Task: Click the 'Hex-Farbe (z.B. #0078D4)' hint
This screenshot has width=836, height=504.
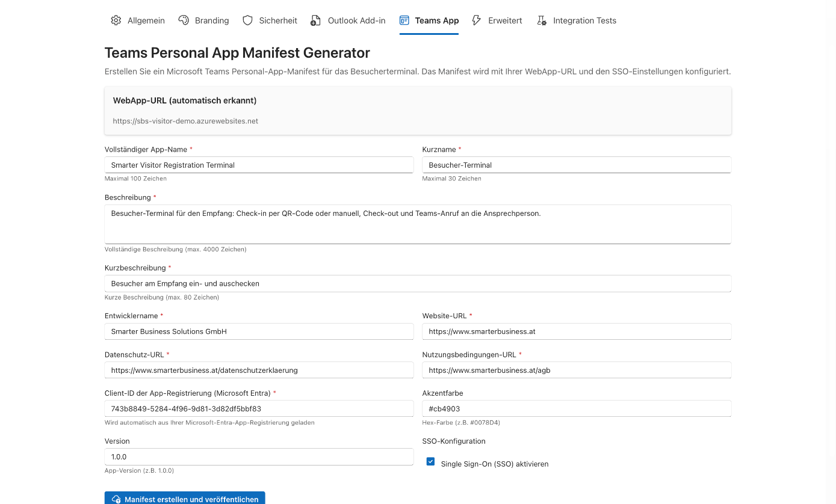Action: point(461,422)
